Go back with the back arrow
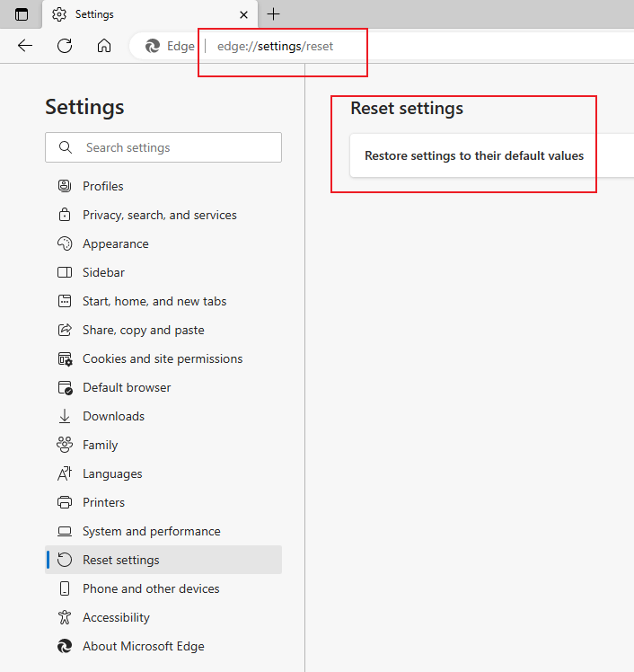 pos(25,46)
